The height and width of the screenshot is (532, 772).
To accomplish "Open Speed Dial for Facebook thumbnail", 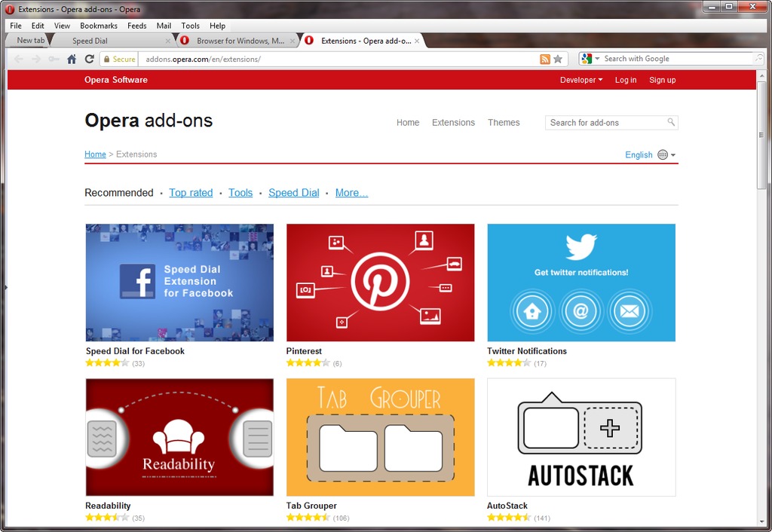I will tap(179, 283).
